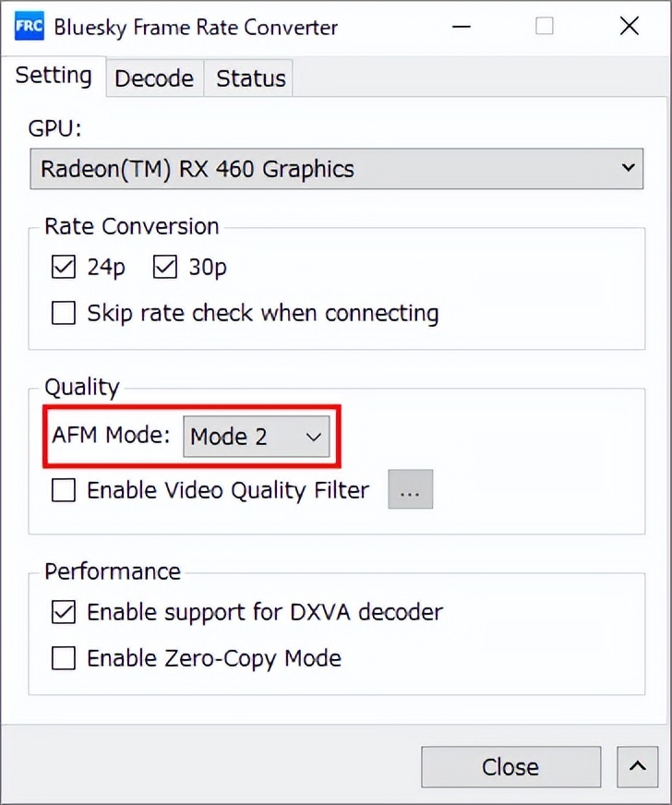Click the Bluesky Frame Rate Converter title
672x805 pixels.
[x=196, y=27]
